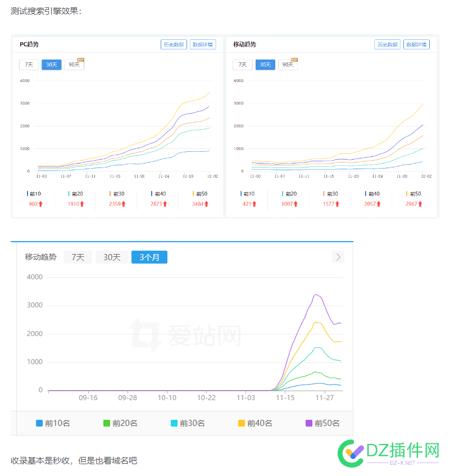Select 90天 VIP tab in PC趋势 panel
450x476 pixels.
[74, 65]
